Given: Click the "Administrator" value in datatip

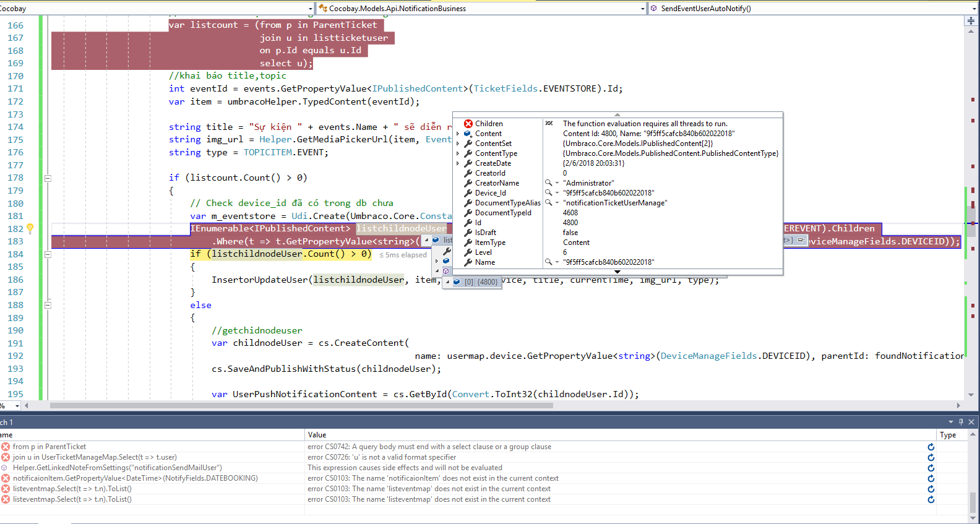Looking at the screenshot, I should pos(588,183).
